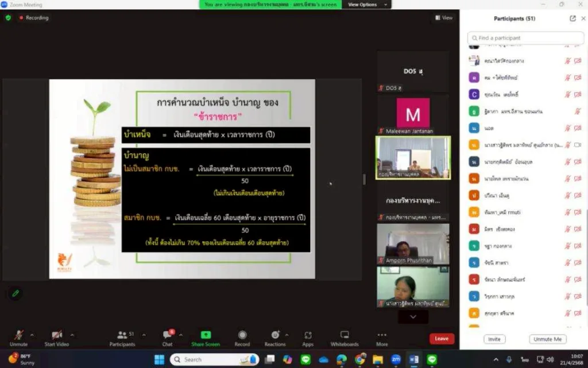Toggle the Participants panel from toolbar
The height and width of the screenshot is (368, 588).
(x=122, y=335)
